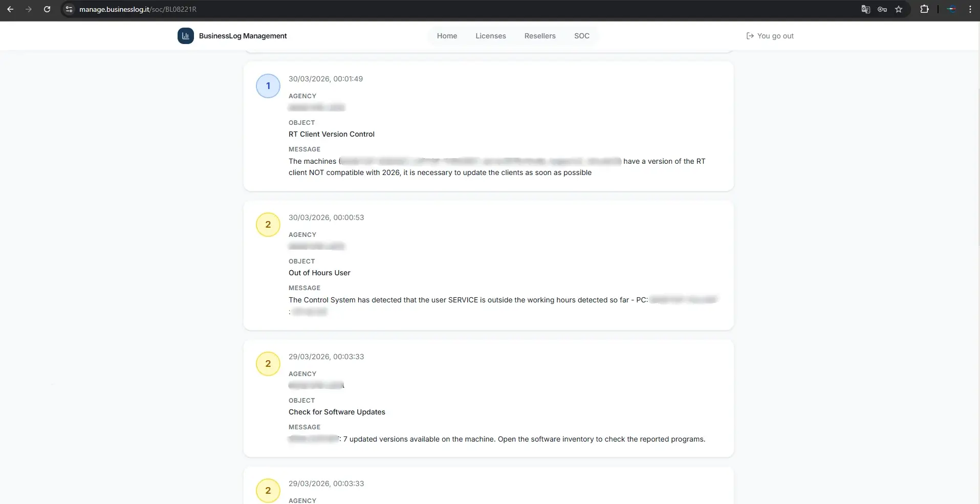Click message about 7 updated versions available
980x504 pixels.
497,439
